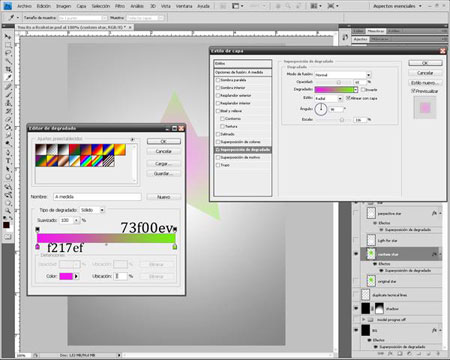Open the Estilo dropdown set to Radial
450x360 pixels.
(x=340, y=98)
